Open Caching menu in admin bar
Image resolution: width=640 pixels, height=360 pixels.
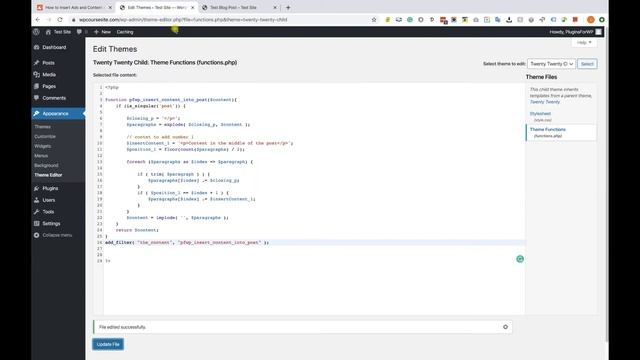[125, 32]
